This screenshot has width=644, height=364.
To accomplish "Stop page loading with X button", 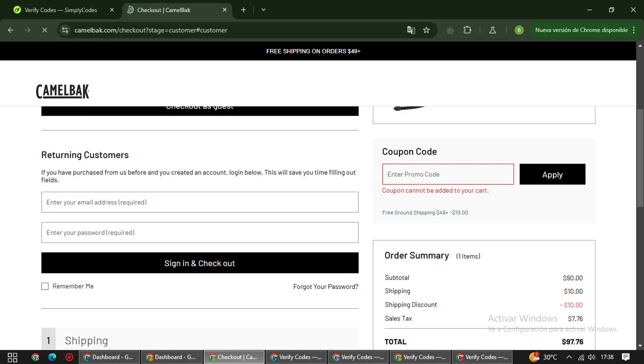I will point(45,30).
